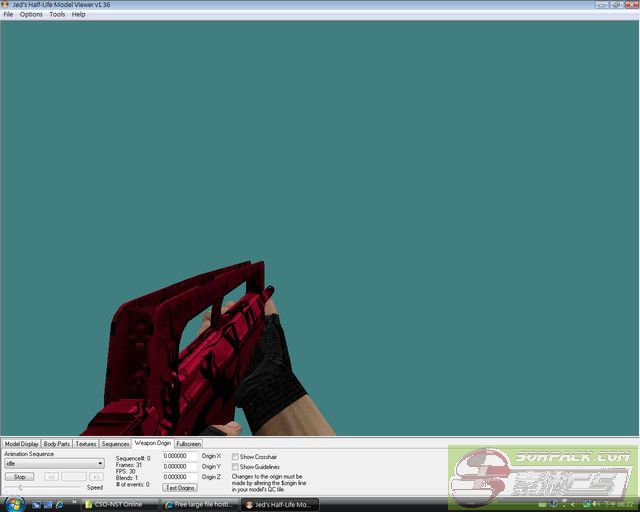Click the # of events: 0 text
Viewport: 640px width, 512px height.
click(x=133, y=484)
